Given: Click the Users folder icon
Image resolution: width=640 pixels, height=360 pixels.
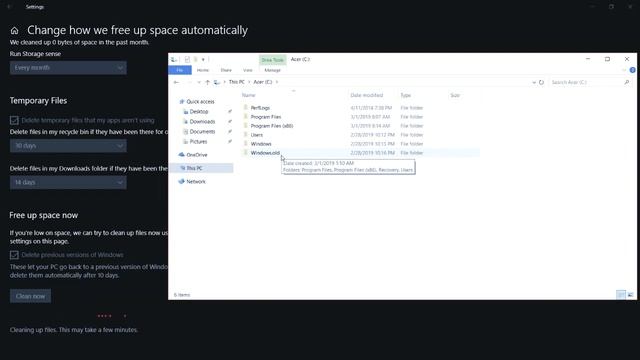Looking at the screenshot, I should tap(246, 134).
